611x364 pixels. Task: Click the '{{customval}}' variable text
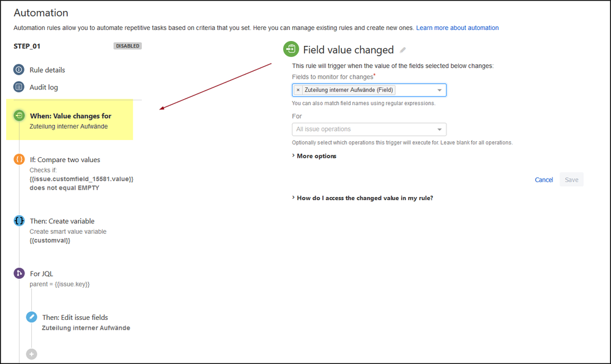pos(50,240)
